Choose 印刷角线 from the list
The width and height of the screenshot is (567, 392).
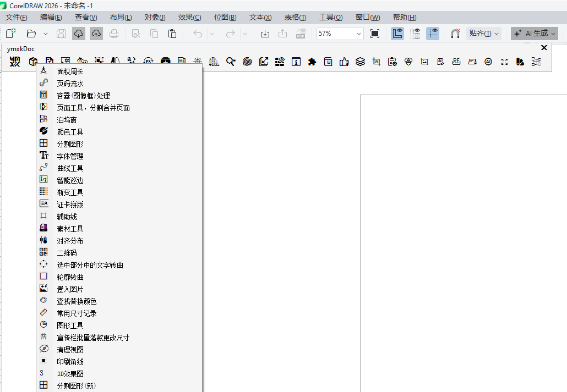click(x=119, y=362)
